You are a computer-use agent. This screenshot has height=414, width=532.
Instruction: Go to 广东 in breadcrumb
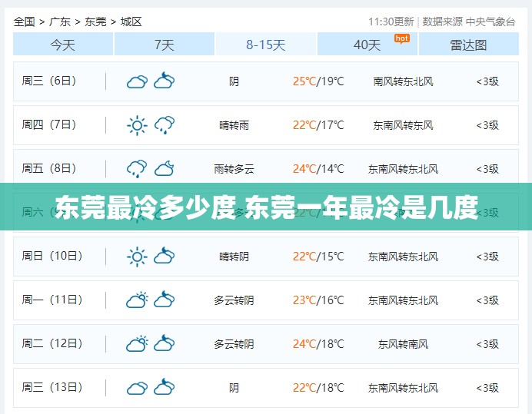60,22
